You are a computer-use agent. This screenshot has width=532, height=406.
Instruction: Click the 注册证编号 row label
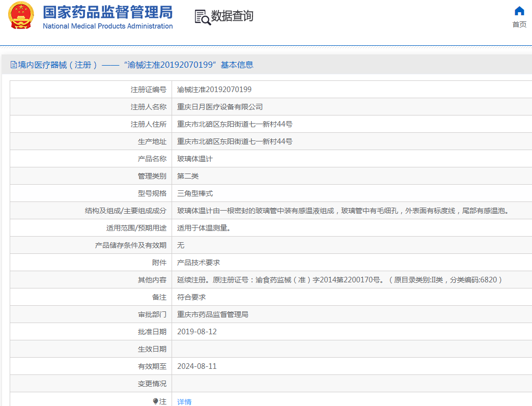(149, 90)
